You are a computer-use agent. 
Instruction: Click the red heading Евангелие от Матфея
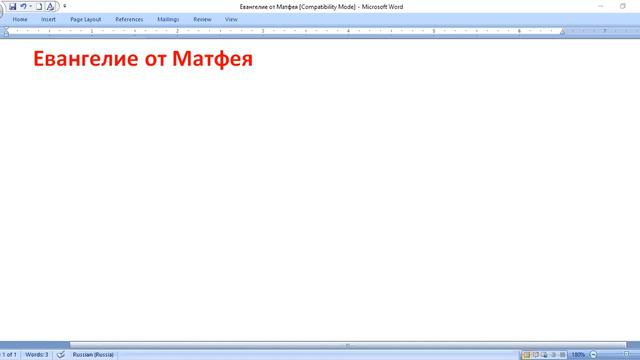coord(143,59)
